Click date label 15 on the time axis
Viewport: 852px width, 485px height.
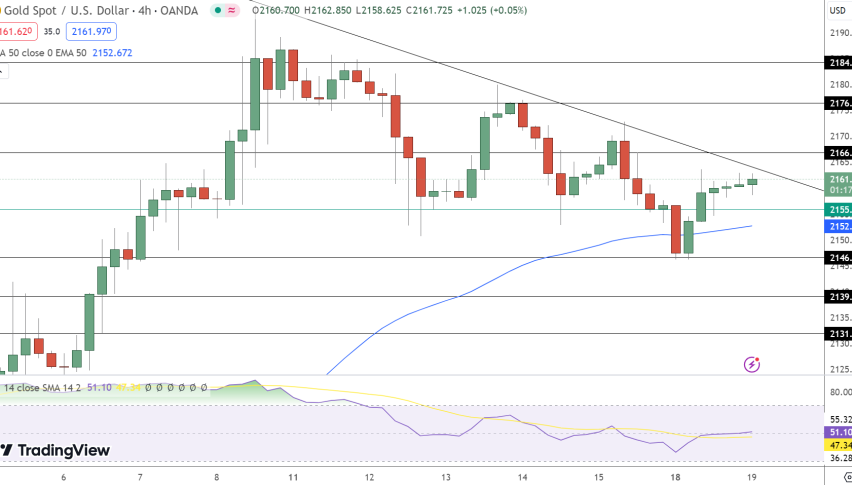tap(599, 477)
